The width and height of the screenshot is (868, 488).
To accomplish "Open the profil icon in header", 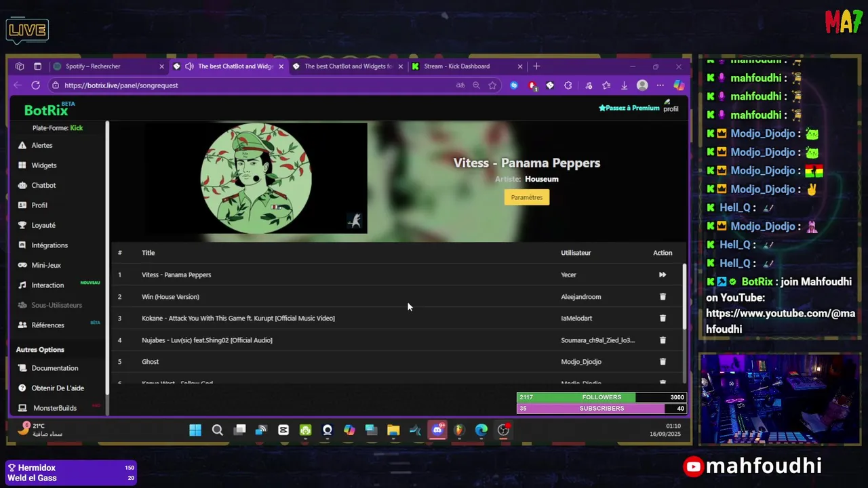I will pos(671,106).
